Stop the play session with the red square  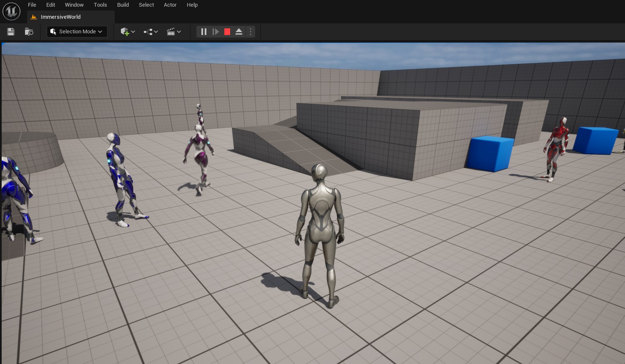point(227,32)
